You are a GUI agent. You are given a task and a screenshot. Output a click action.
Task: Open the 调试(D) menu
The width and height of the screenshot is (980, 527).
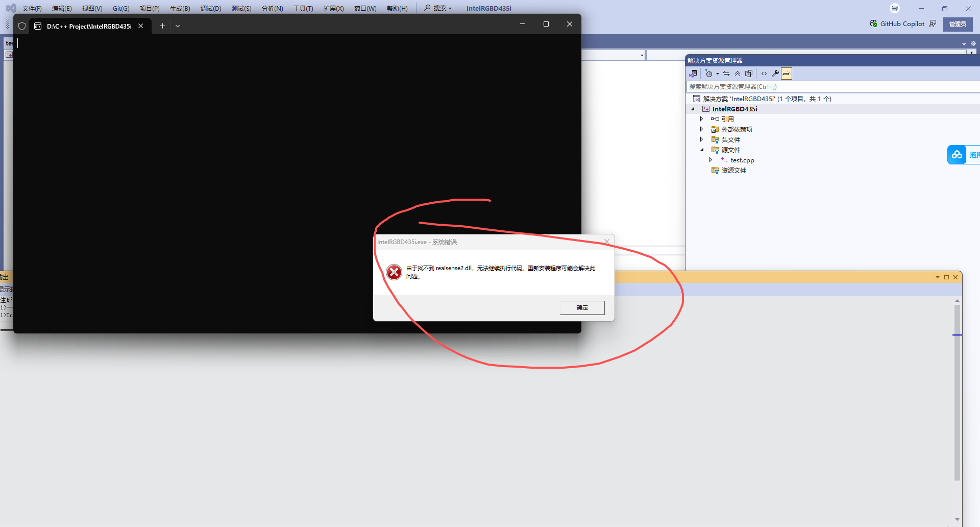point(211,8)
